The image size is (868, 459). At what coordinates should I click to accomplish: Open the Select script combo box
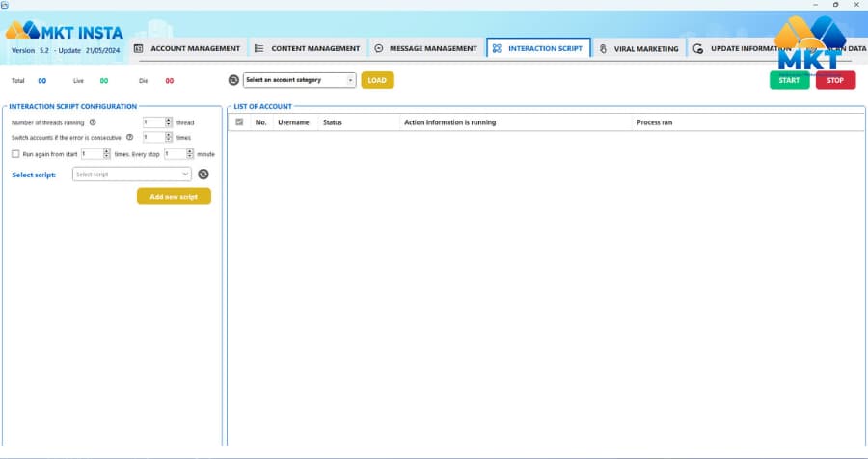pos(132,175)
